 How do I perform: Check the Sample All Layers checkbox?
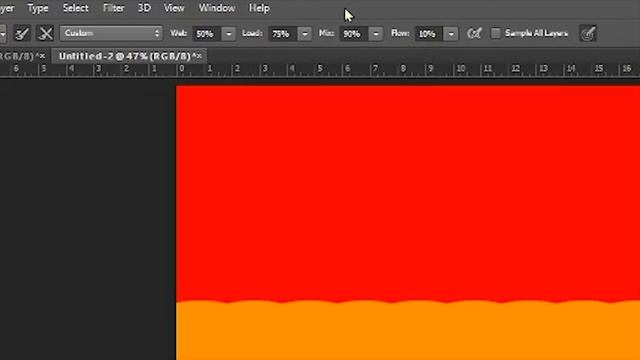coord(495,33)
